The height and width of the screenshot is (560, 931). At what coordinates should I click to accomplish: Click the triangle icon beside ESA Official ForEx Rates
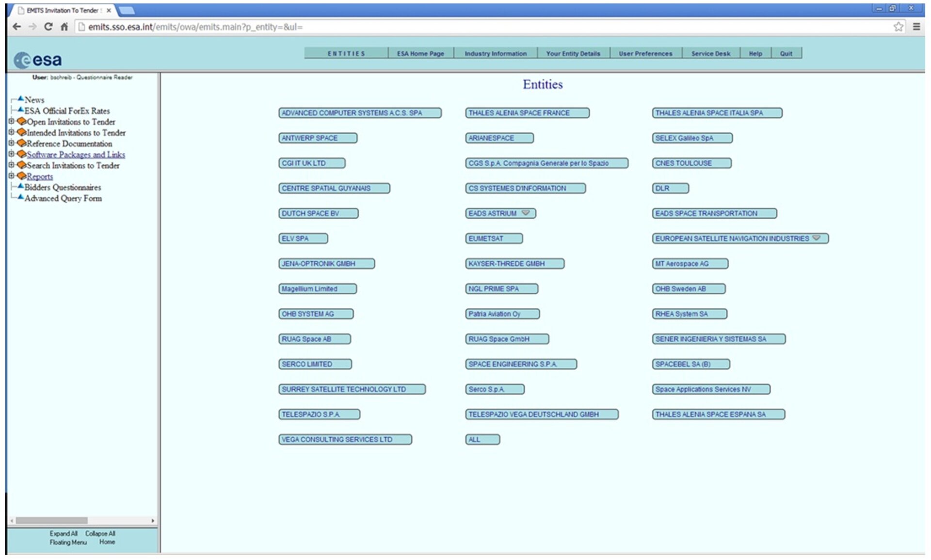[20, 110]
